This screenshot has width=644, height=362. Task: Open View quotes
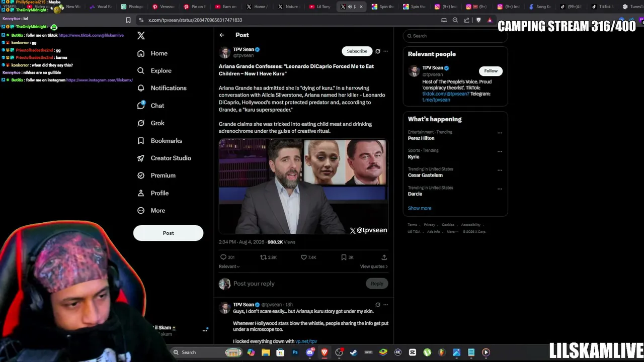(374, 266)
